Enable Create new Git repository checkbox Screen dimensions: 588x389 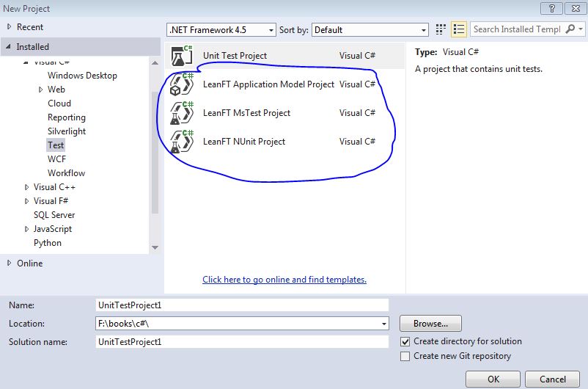coord(405,356)
